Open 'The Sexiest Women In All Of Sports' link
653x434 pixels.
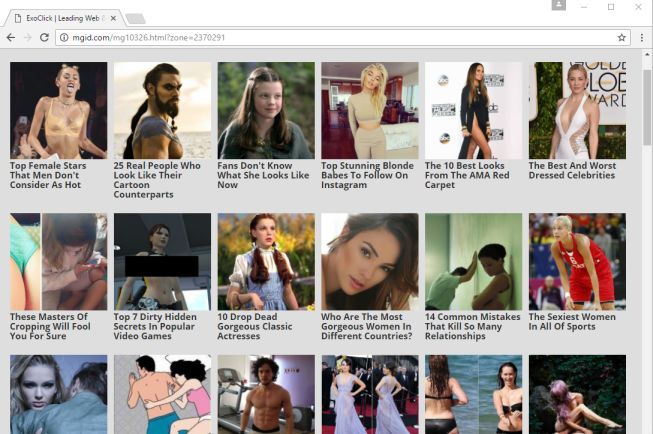pos(572,322)
